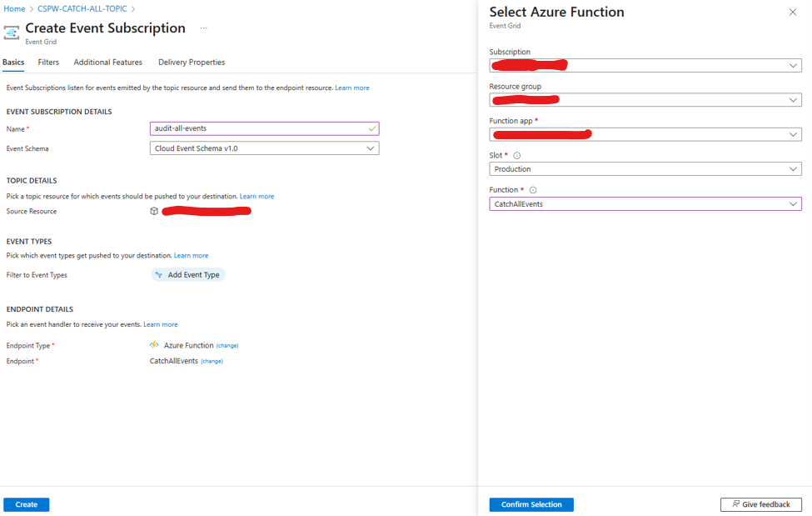This screenshot has width=812, height=516.
Task: Switch to the Delivery Properties tab
Action: coord(192,63)
